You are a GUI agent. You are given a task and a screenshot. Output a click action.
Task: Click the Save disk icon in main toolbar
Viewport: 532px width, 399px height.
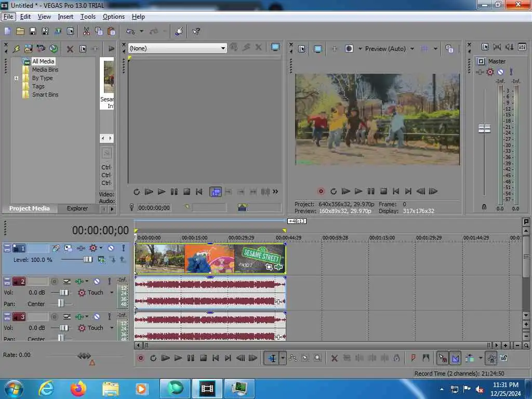(33, 31)
